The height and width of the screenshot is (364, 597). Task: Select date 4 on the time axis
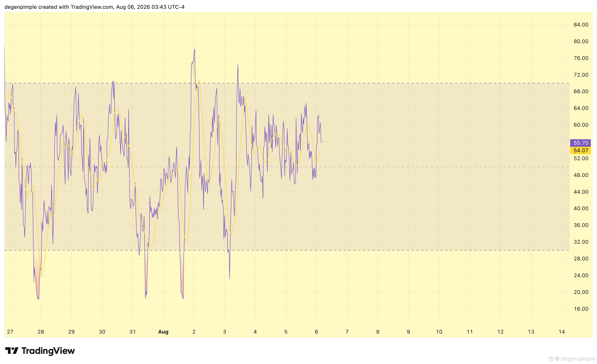[255, 332]
